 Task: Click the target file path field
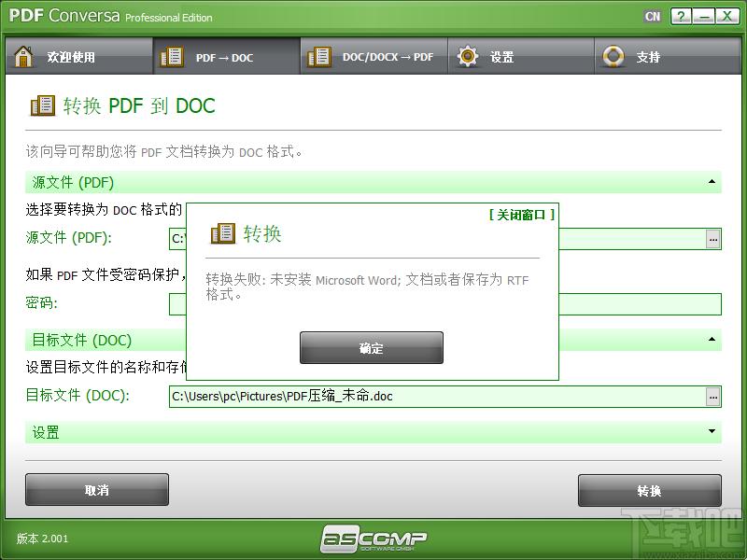(x=437, y=397)
